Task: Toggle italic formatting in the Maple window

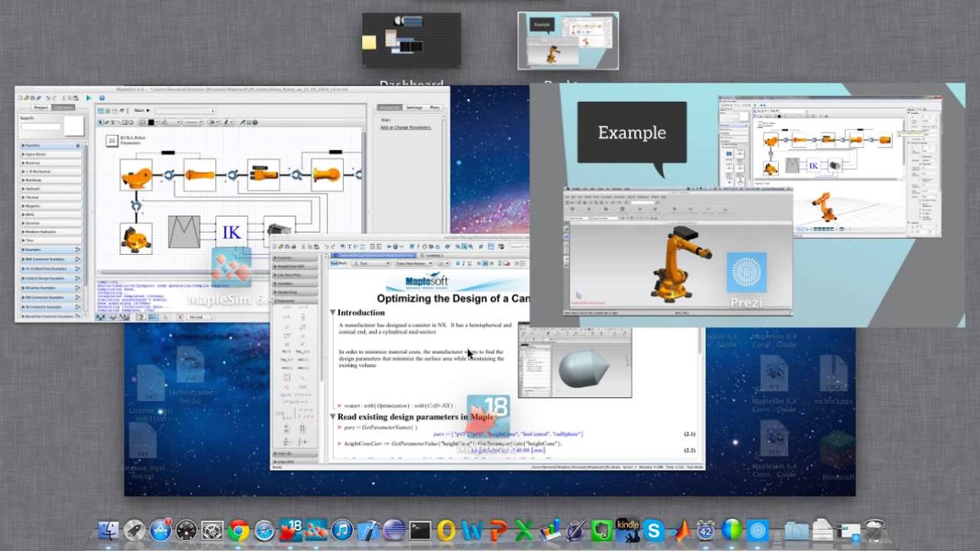Action: coord(464,263)
